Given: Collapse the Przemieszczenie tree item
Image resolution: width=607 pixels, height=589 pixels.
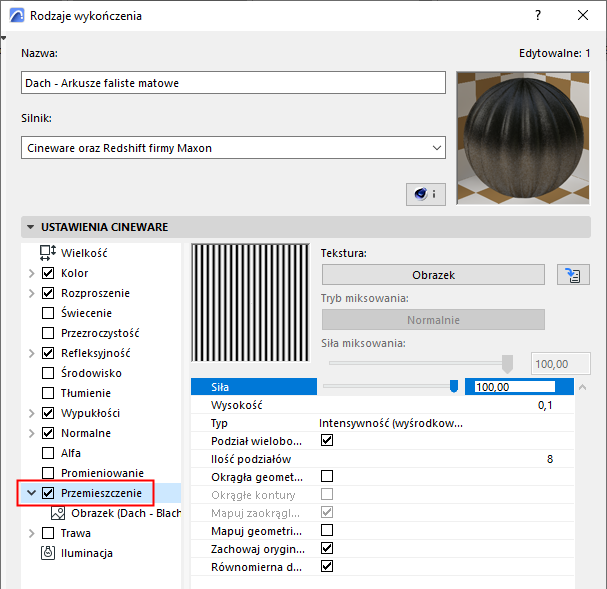Looking at the screenshot, I should (x=31, y=493).
